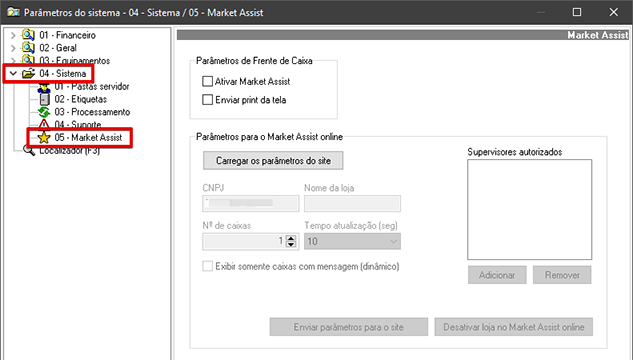The width and height of the screenshot is (633, 360).
Task: Click the Adicionar supervisor button
Action: 497,275
